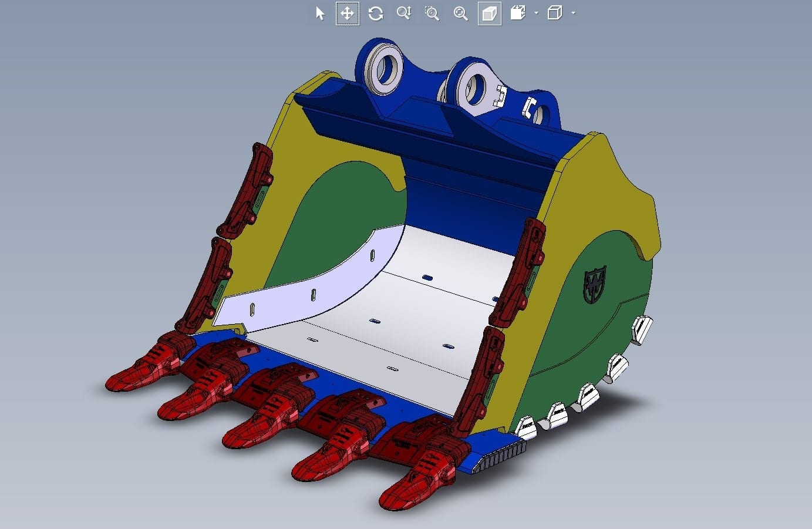Toggle the shaded perspective cube button

489,13
